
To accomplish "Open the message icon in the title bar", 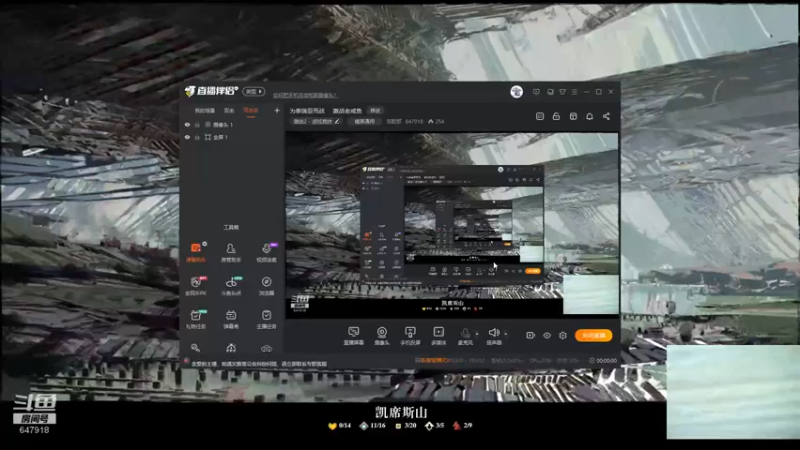I will (x=536, y=92).
